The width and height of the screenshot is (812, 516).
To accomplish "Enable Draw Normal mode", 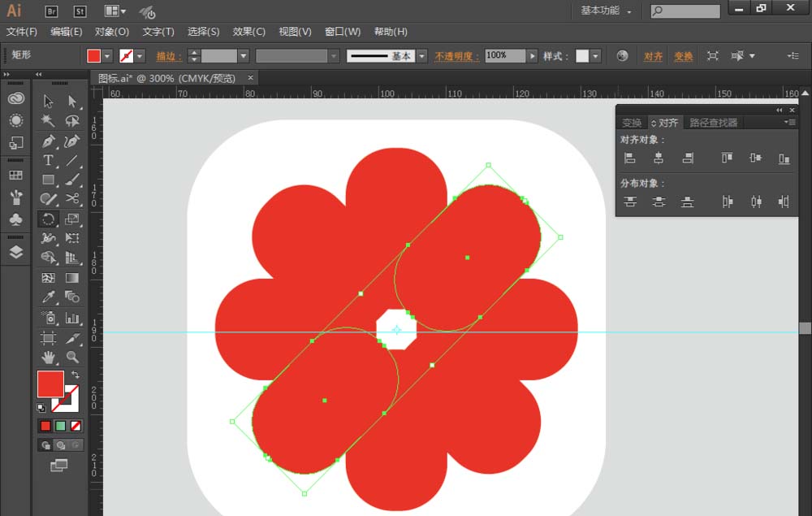I will click(45, 445).
